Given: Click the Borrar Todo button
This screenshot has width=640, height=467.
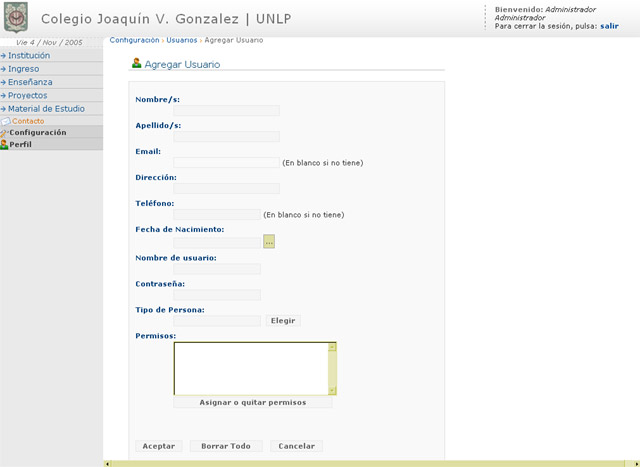Looking at the screenshot, I should coord(226,446).
